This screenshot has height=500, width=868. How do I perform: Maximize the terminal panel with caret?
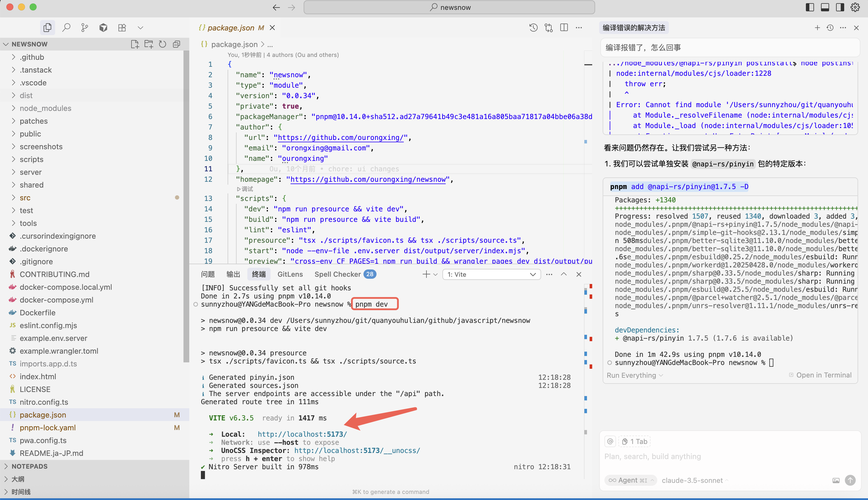pyautogui.click(x=564, y=274)
